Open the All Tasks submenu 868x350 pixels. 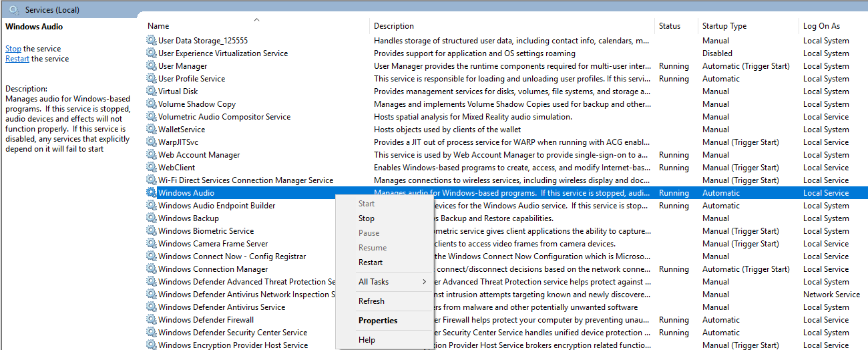[385, 282]
